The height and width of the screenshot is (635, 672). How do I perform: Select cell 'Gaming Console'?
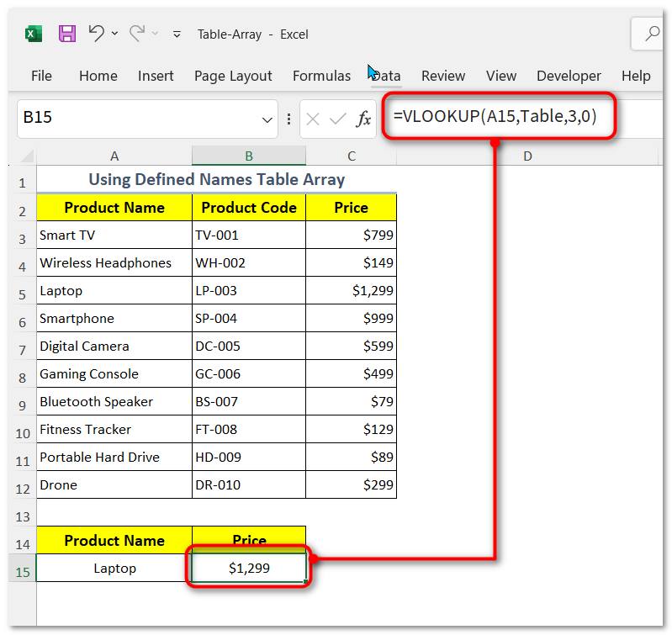click(114, 373)
